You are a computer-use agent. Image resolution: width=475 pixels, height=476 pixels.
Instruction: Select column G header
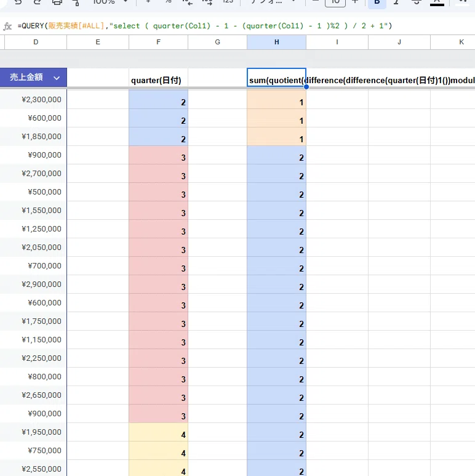(x=217, y=42)
